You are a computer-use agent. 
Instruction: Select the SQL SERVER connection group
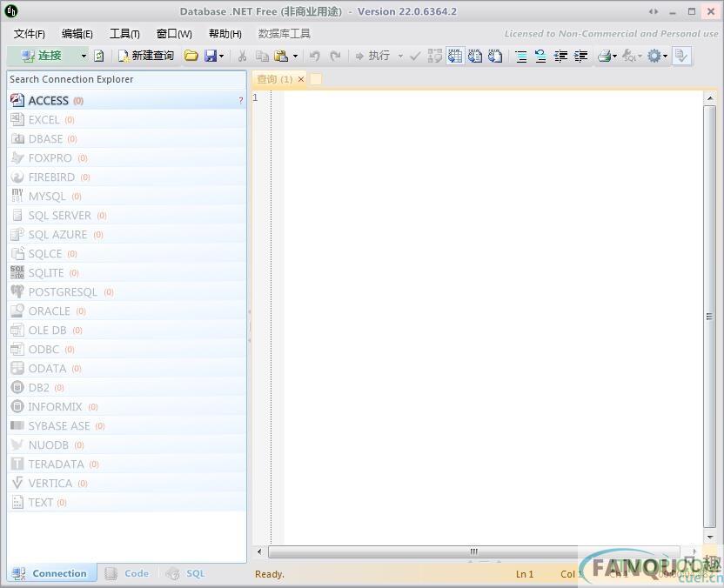pos(126,216)
